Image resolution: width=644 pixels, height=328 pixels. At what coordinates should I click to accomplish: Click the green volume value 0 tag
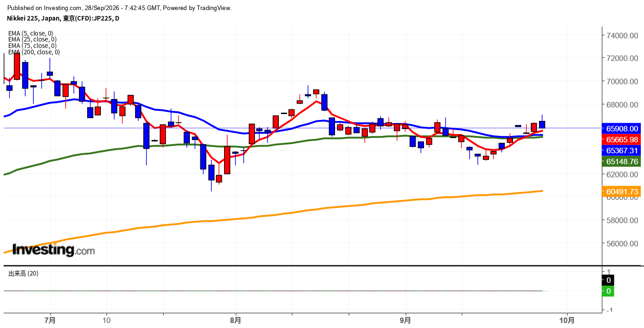click(x=608, y=291)
